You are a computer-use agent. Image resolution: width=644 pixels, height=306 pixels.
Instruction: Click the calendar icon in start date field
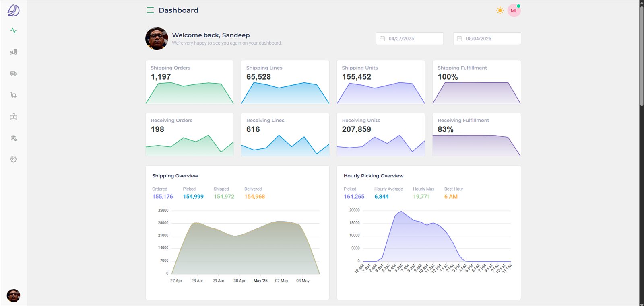click(x=382, y=39)
